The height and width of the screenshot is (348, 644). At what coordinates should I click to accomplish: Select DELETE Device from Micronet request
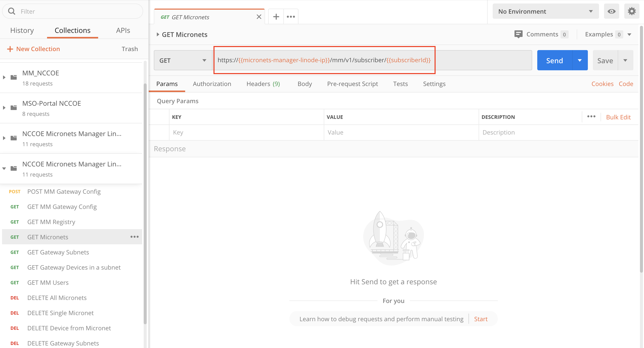(x=72, y=328)
